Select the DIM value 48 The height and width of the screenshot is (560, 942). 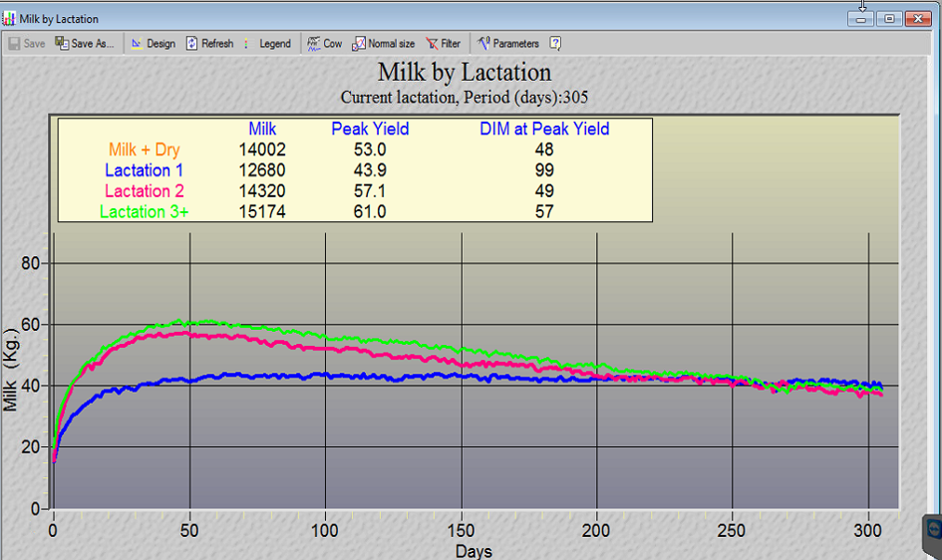[x=544, y=149]
